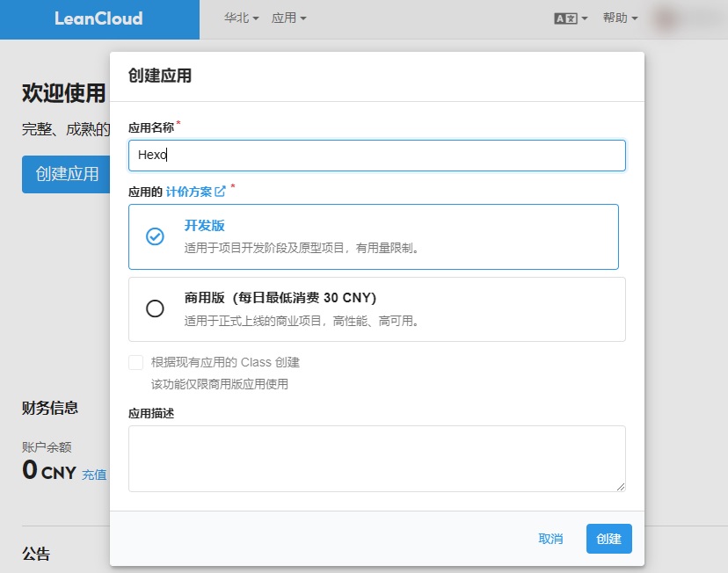Image resolution: width=728 pixels, height=573 pixels.
Task: Open the 应用 dropdown menu
Action: pyautogui.click(x=288, y=18)
